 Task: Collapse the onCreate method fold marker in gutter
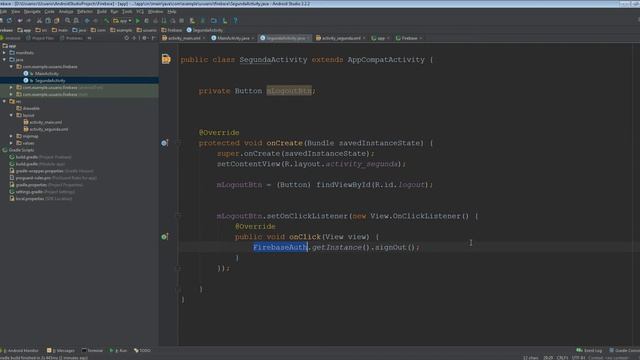point(178,143)
